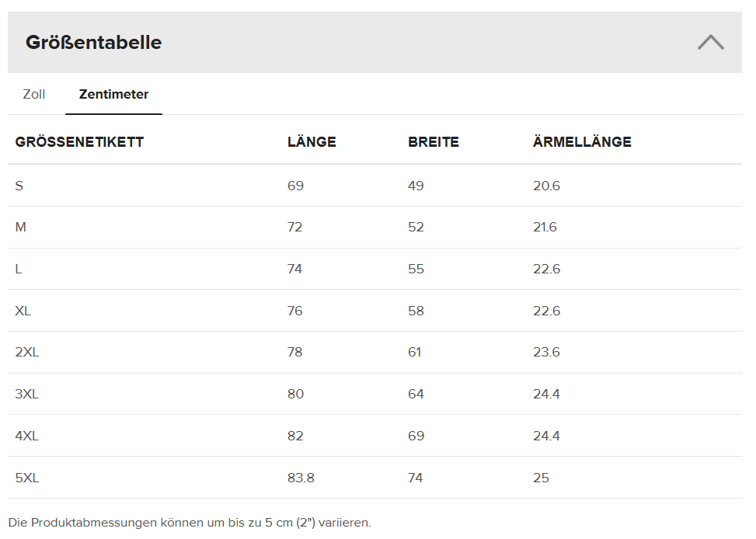Select the Zentimeter tab
The image size is (756, 539).
pyautogui.click(x=113, y=95)
